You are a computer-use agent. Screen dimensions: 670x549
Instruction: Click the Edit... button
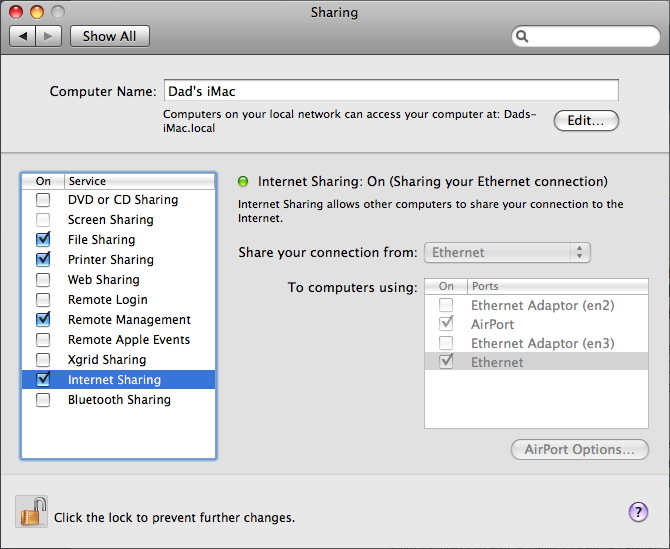click(586, 120)
